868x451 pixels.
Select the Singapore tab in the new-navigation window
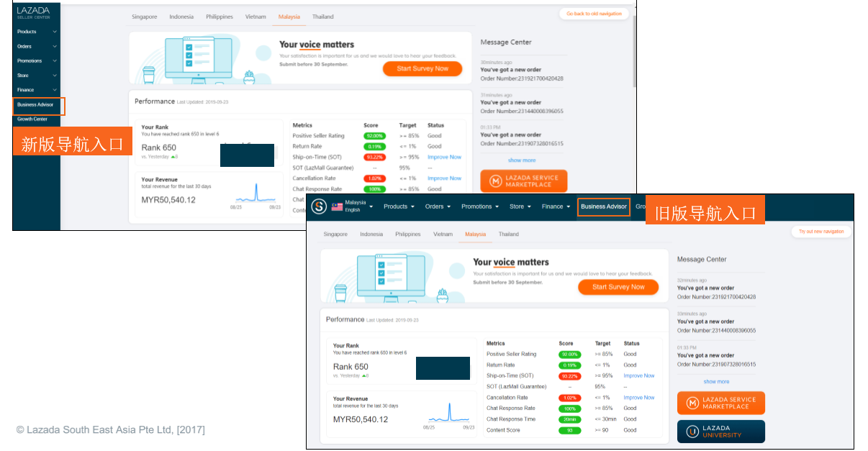[x=144, y=17]
